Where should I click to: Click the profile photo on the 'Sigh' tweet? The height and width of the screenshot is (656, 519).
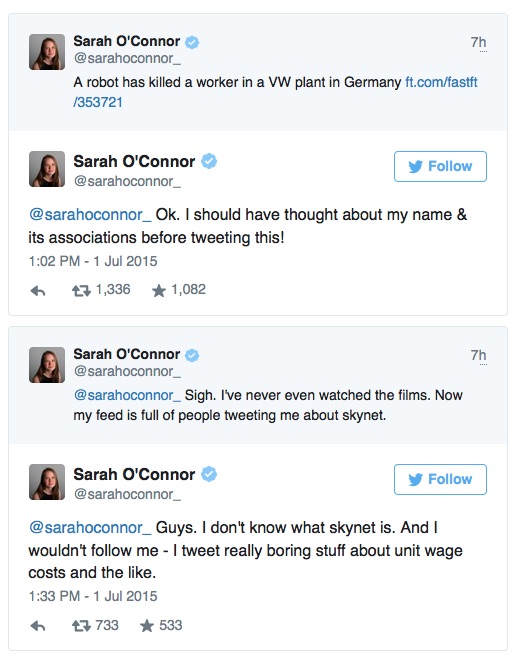(x=47, y=365)
